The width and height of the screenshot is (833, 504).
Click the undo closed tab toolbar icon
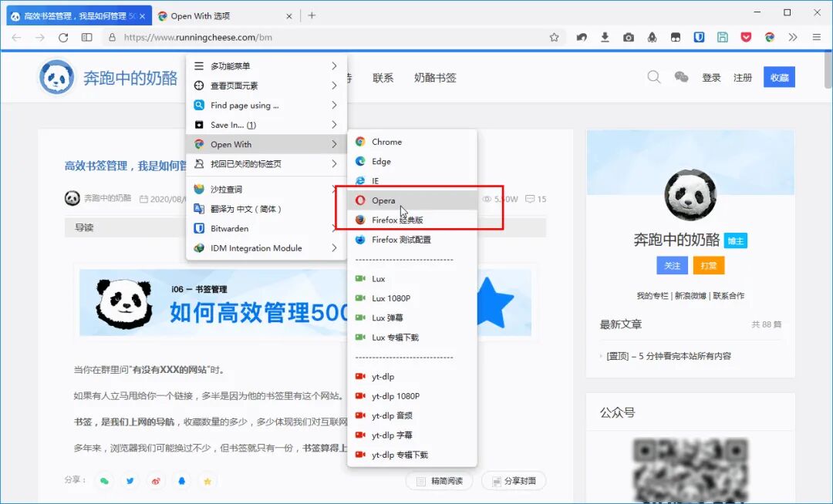click(x=582, y=37)
